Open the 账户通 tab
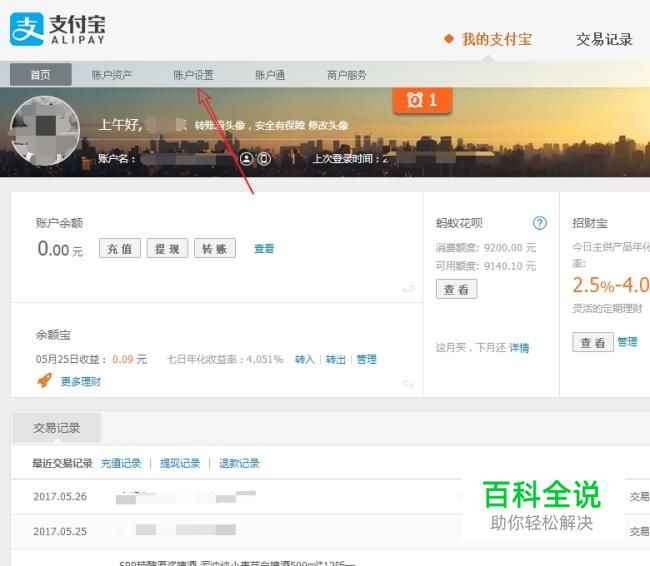The width and height of the screenshot is (650, 566). (x=270, y=75)
